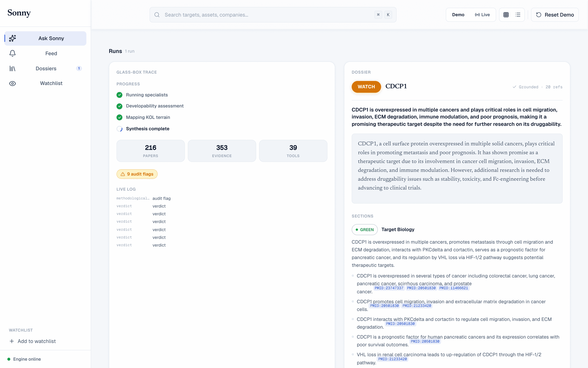Click the Mapping KOL terrain green checkmark

119,117
